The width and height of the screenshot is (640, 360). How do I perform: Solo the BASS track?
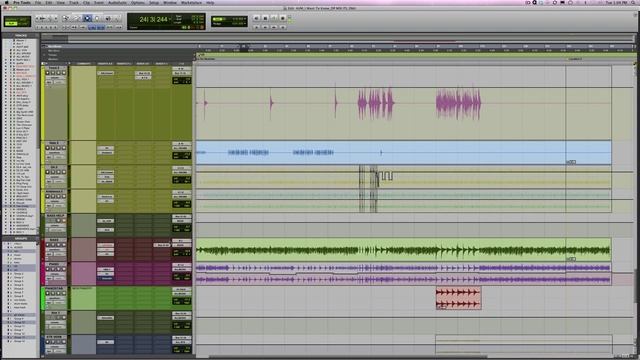(x=58, y=244)
